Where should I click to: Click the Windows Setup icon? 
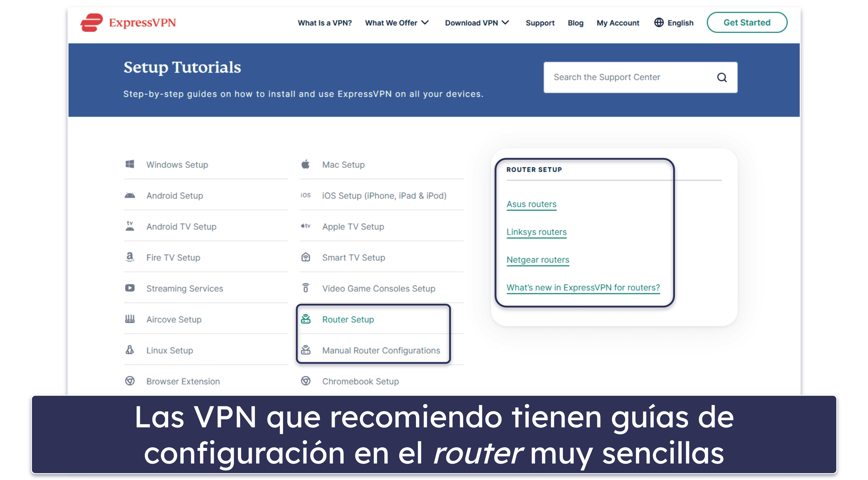coord(130,164)
